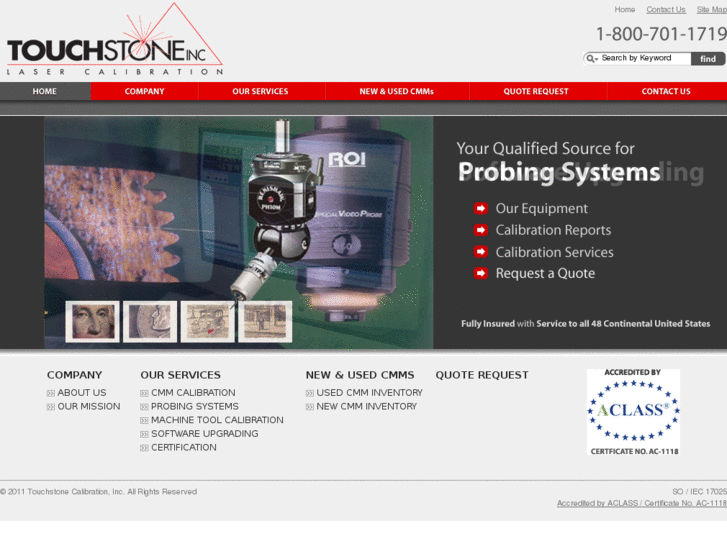Select the fourth banner thumbnail
Viewport: 727px width, 545px height.
(x=265, y=321)
